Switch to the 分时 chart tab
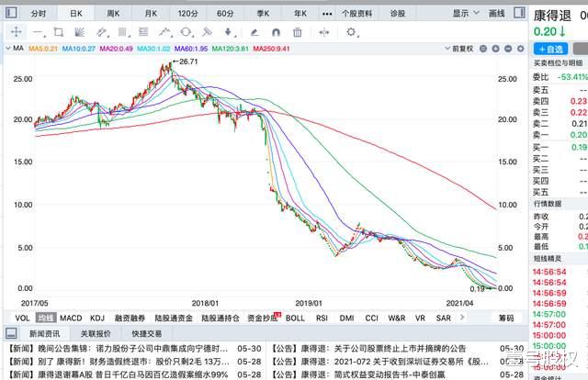 pyautogui.click(x=39, y=14)
